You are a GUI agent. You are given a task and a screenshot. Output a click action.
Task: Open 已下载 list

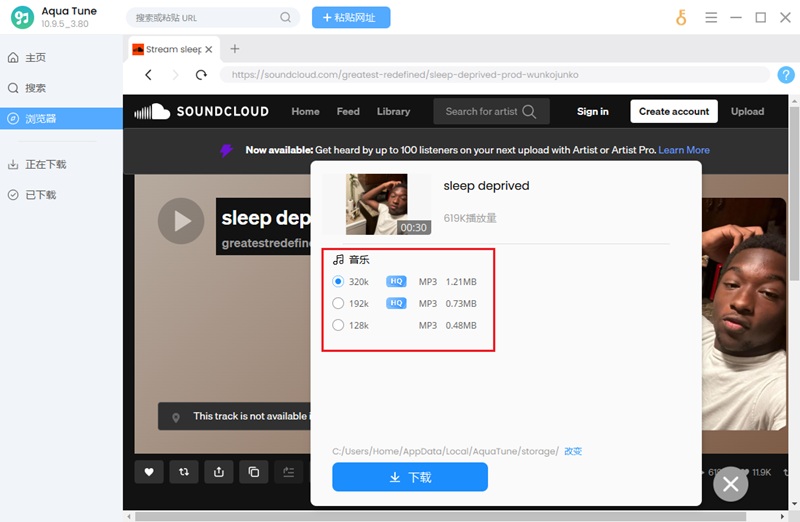[x=61, y=195]
